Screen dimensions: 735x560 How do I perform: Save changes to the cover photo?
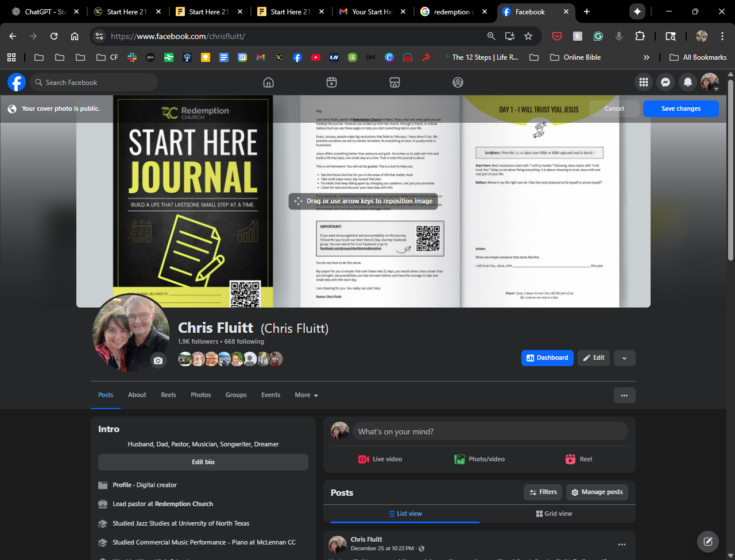point(680,108)
